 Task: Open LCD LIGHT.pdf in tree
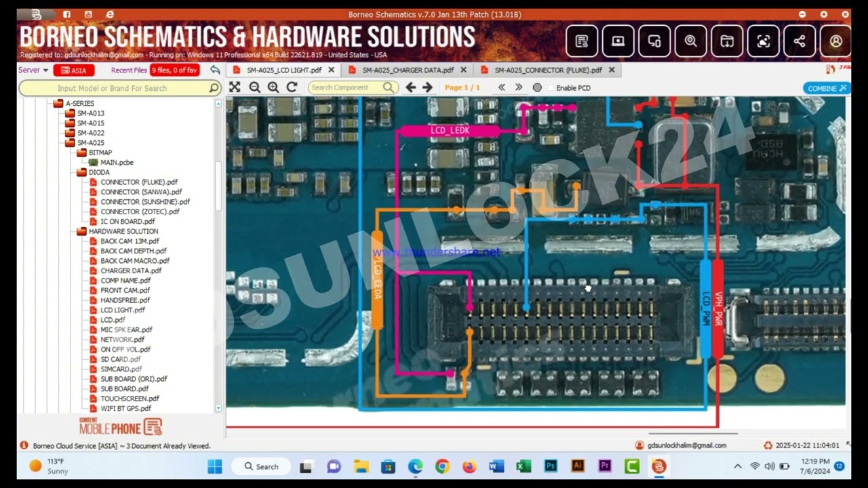point(123,310)
